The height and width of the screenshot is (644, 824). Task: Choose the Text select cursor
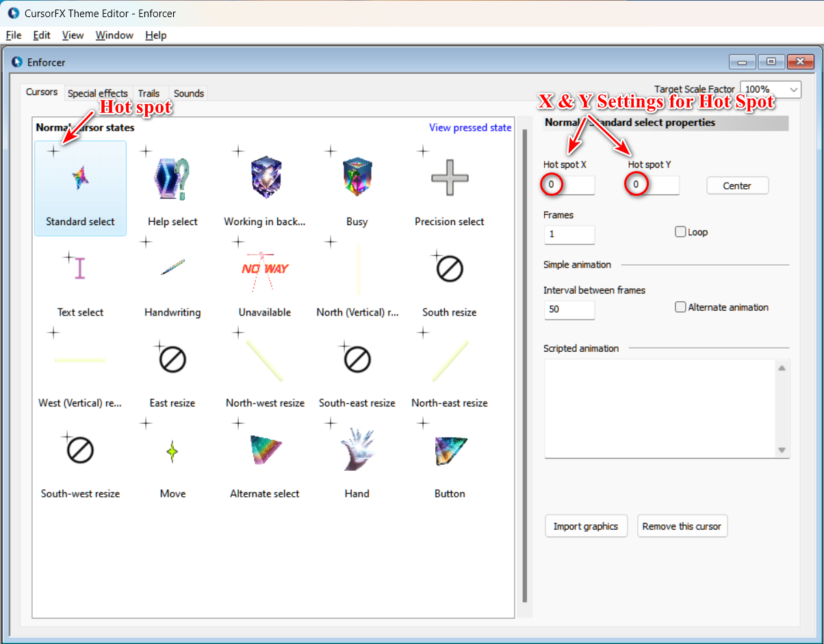pyautogui.click(x=80, y=279)
